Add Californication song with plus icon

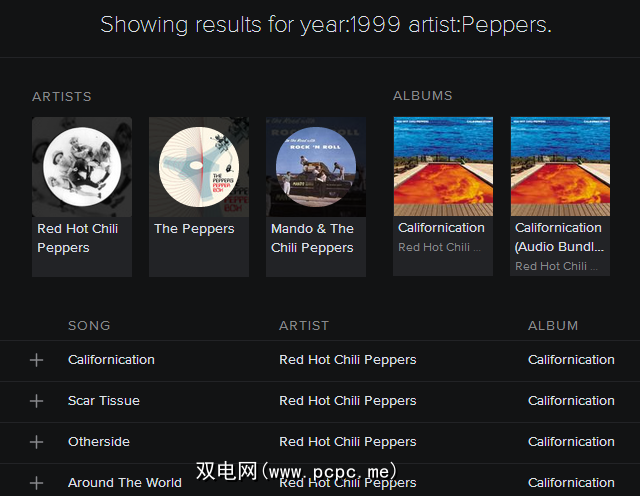37,360
